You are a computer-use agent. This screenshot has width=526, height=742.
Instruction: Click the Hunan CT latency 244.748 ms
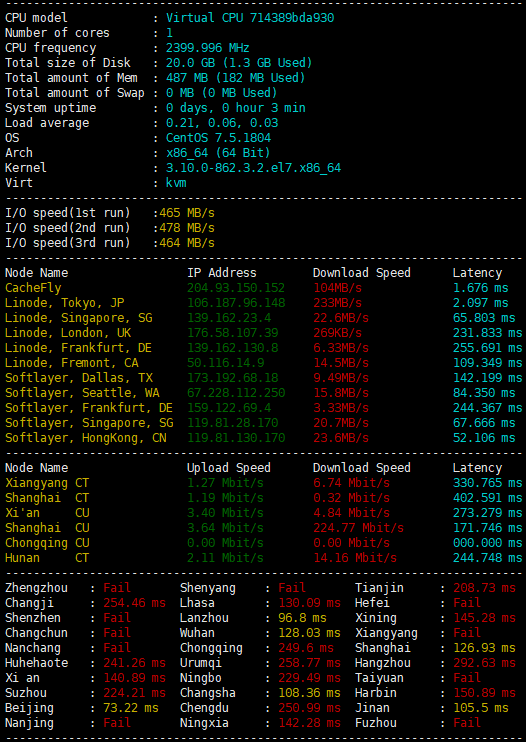[484, 558]
